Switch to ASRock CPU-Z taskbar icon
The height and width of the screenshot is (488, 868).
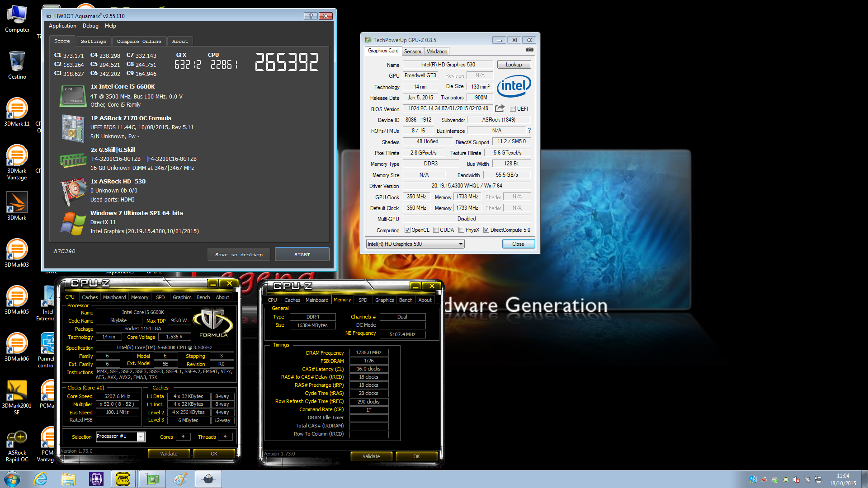click(123, 479)
